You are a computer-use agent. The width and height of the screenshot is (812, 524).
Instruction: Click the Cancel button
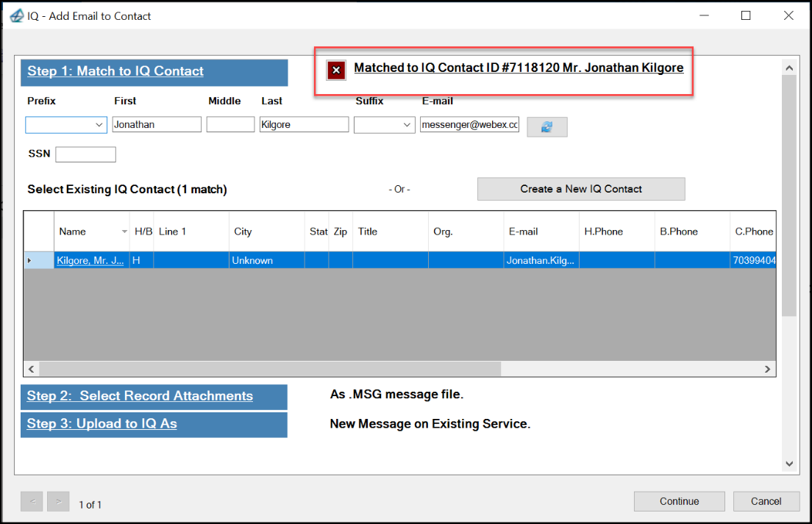766,501
